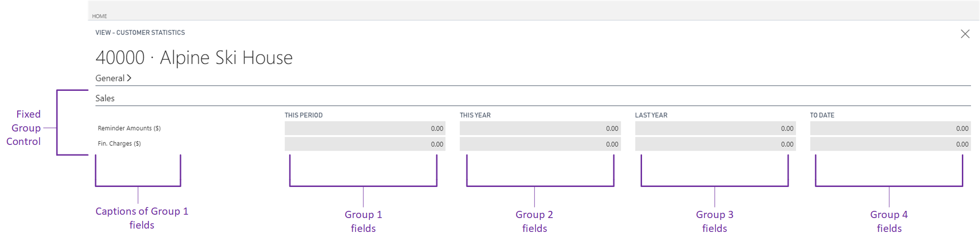
Task: Click the 'VIEW - CUSTOMER STATISTICS' breadcrumb text
Action: [140, 33]
